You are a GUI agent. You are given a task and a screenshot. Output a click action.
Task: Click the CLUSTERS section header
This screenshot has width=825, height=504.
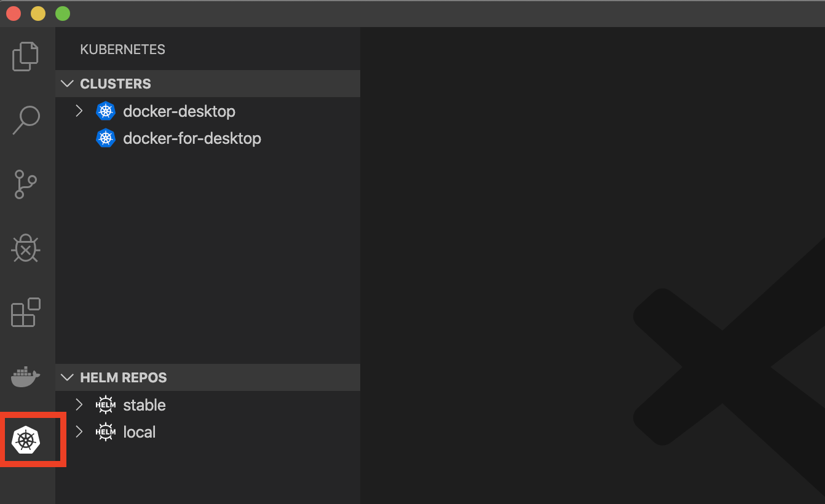click(116, 84)
